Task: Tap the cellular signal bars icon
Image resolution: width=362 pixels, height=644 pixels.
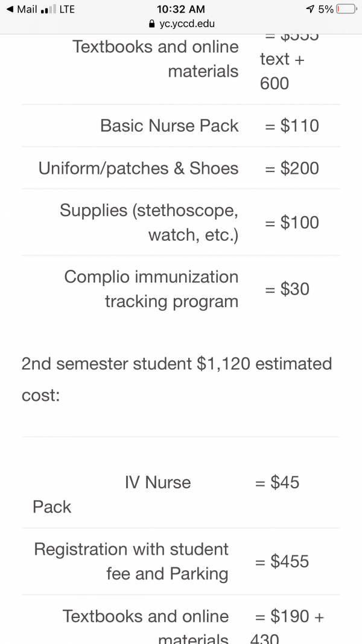Action: (x=48, y=10)
